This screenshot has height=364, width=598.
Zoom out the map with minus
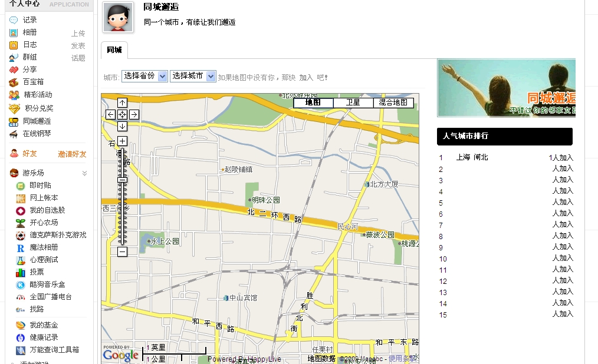point(122,252)
